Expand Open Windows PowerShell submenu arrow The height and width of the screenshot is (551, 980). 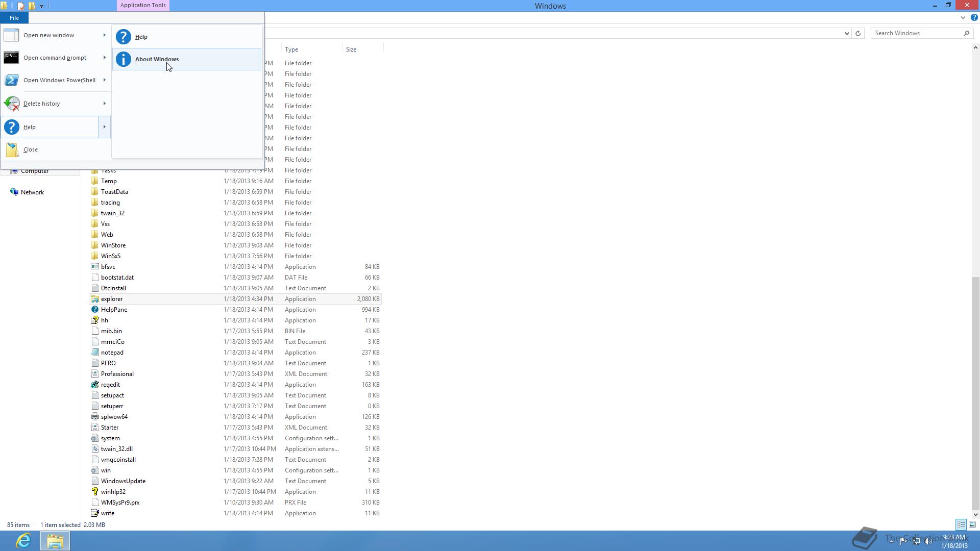point(104,80)
